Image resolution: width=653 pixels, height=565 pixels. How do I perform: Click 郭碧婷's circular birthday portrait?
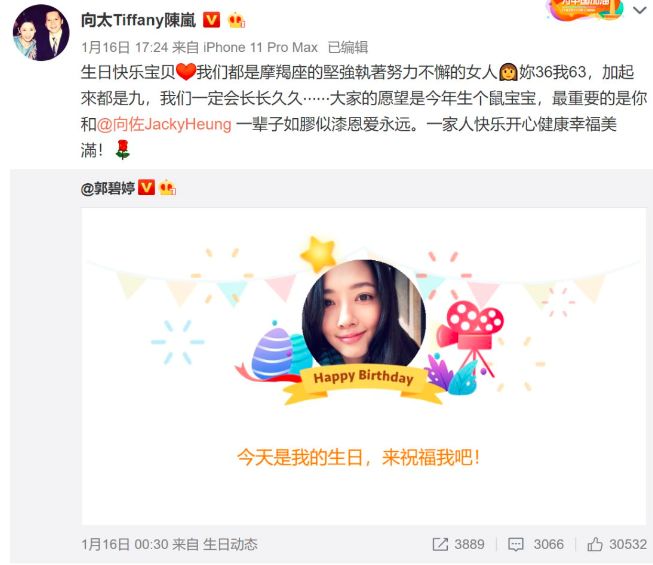[x=364, y=315]
